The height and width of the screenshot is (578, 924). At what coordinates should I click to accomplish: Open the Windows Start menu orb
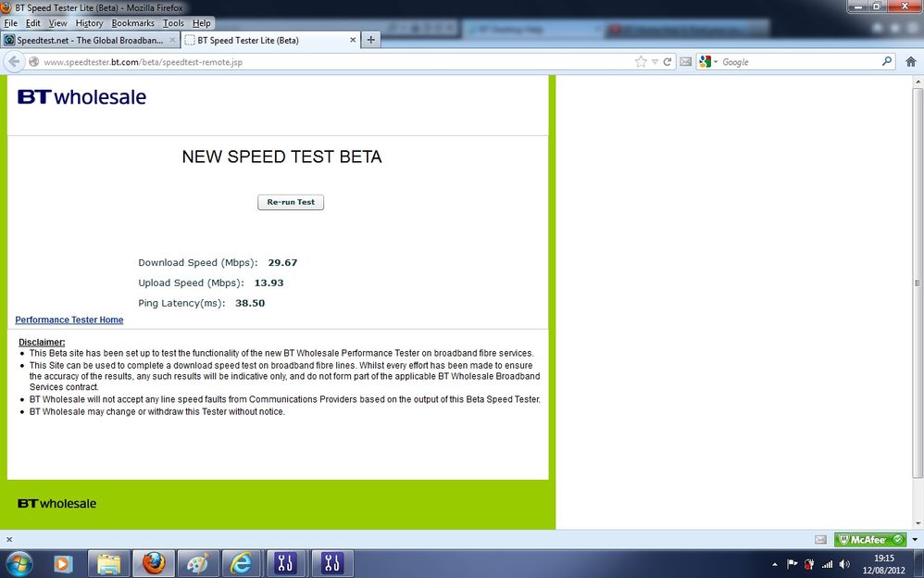tap(19, 563)
